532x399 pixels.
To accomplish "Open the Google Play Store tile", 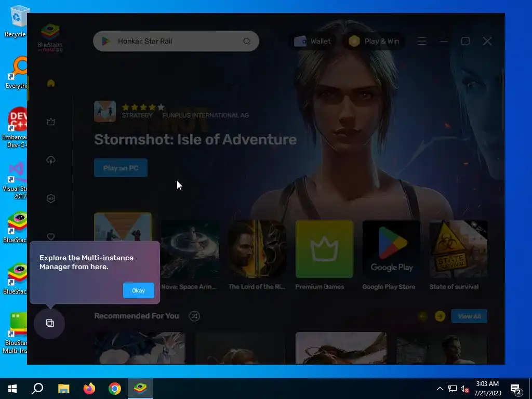I will tap(391, 255).
